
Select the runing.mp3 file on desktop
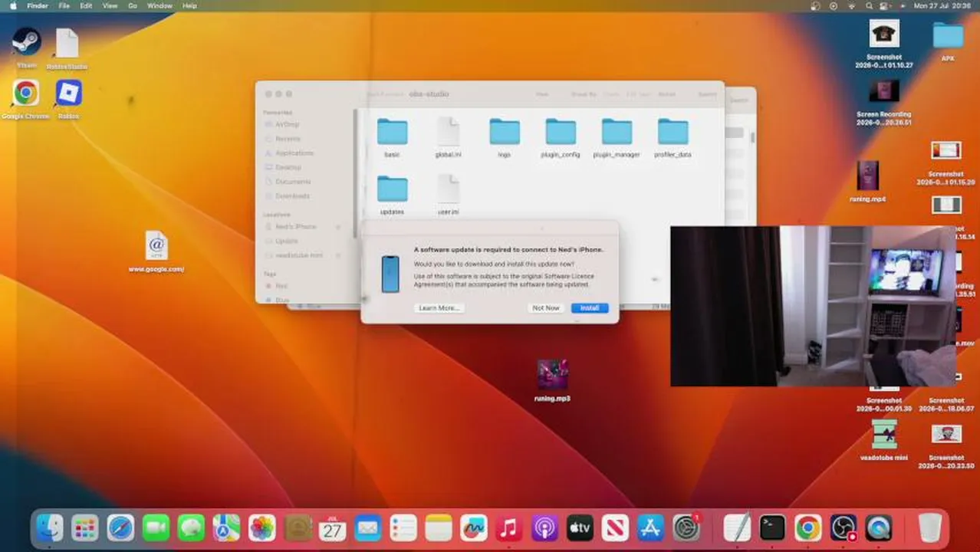(552, 380)
